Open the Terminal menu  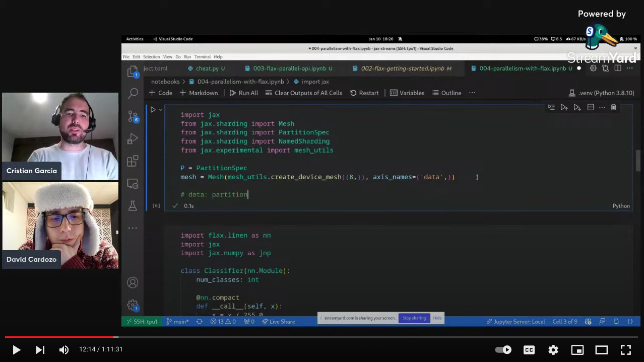pos(203,57)
